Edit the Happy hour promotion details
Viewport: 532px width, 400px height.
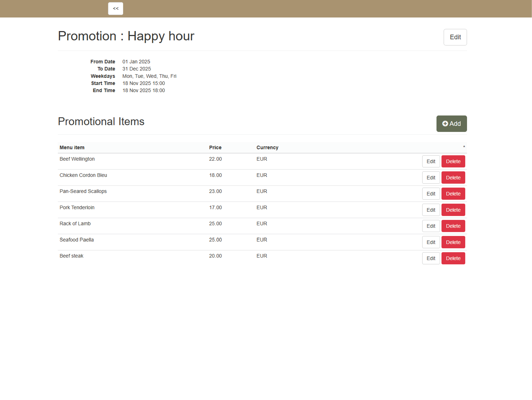(x=455, y=37)
